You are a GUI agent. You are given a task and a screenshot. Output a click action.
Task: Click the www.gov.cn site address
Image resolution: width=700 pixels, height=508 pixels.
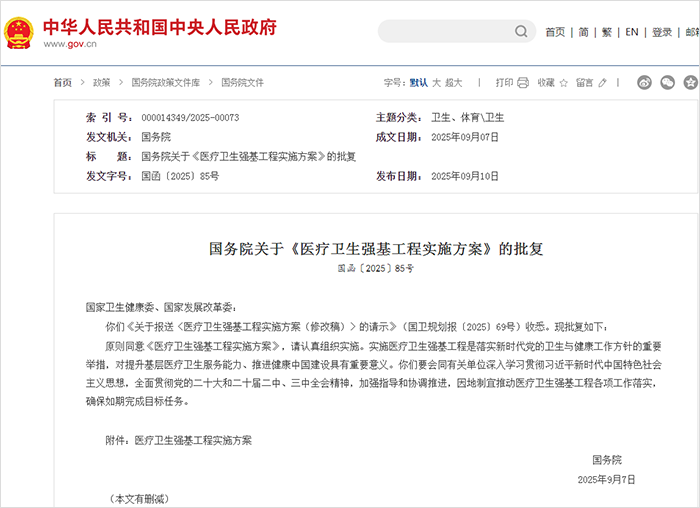[x=70, y=44]
